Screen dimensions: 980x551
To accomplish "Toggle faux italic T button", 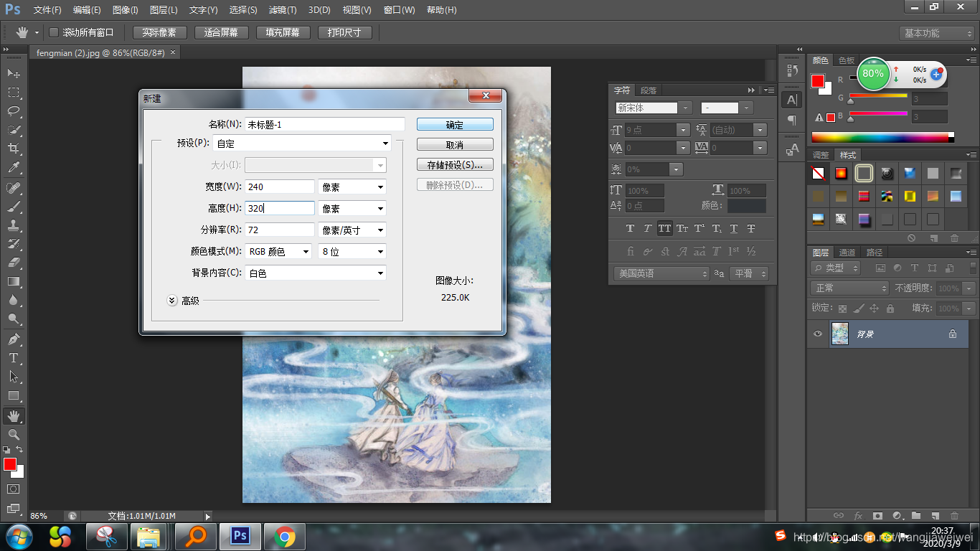I will [647, 228].
